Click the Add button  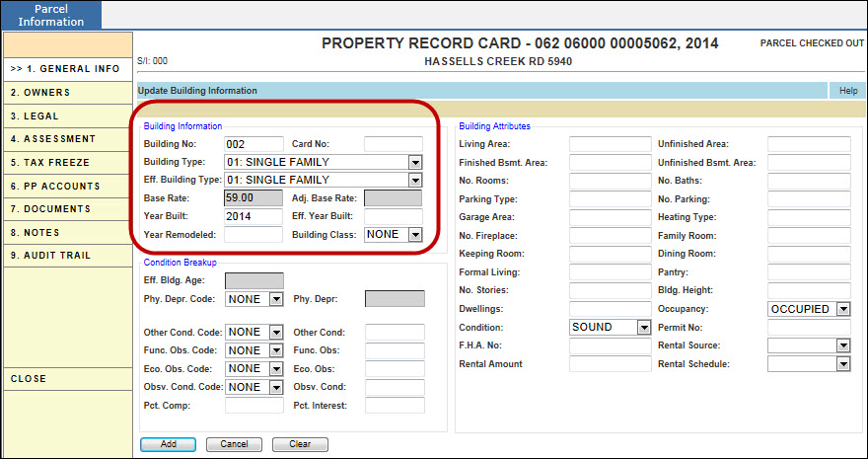pyautogui.click(x=169, y=444)
